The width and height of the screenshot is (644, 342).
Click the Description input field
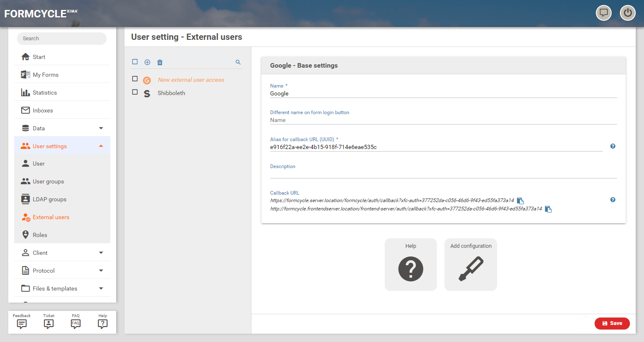pyautogui.click(x=443, y=174)
